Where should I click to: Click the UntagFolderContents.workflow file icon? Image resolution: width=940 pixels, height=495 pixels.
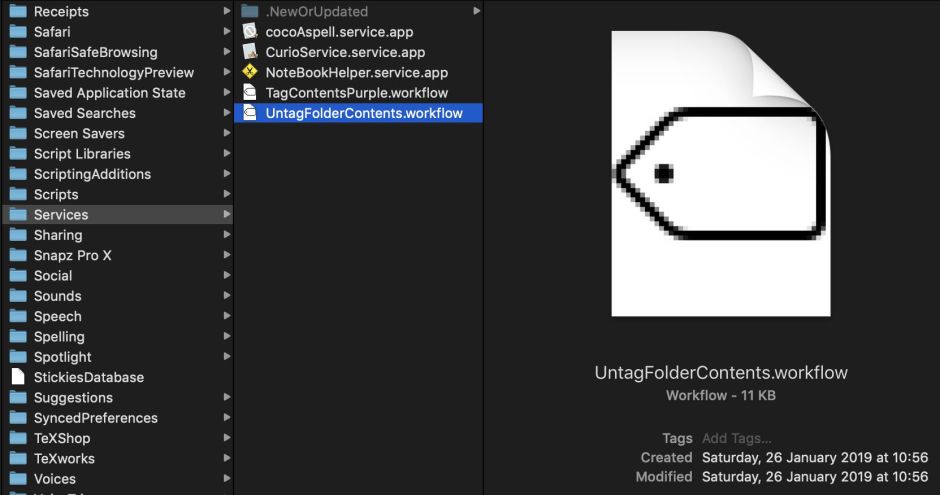pos(249,113)
